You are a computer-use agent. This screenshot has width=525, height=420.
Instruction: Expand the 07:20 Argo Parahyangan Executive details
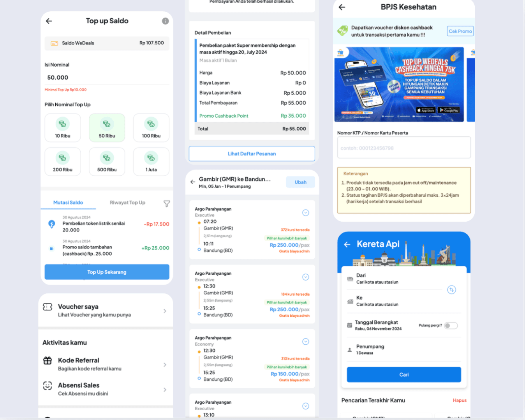tap(306, 213)
